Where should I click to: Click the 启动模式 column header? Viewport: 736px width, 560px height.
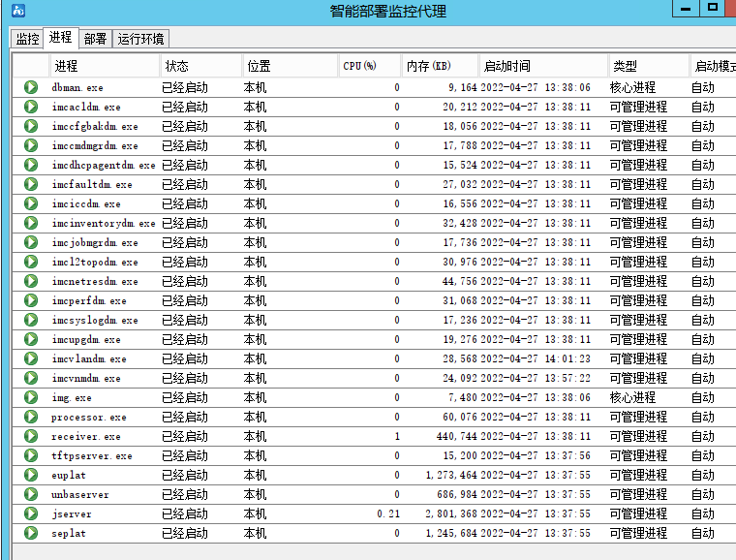click(713, 66)
